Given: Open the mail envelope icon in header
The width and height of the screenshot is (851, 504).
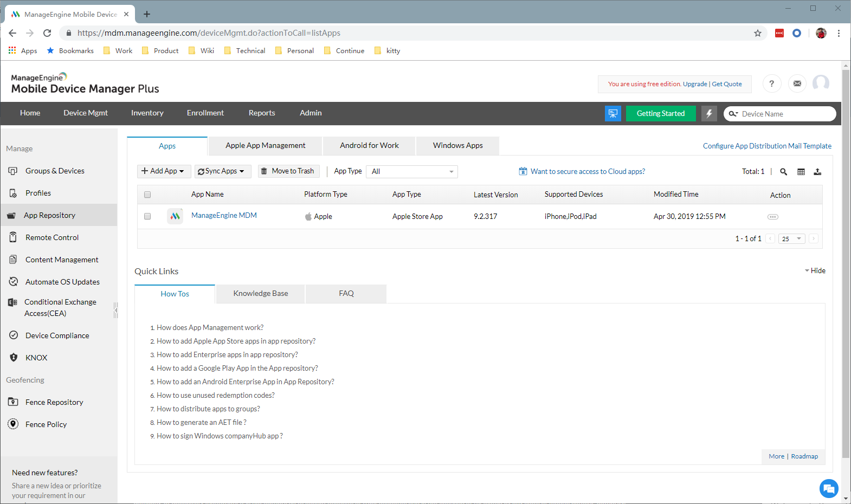Looking at the screenshot, I should pyautogui.click(x=797, y=83).
